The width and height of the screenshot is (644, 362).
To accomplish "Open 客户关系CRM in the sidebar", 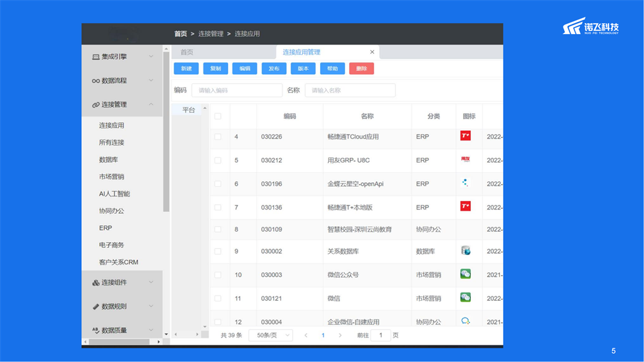I will coord(118,262).
